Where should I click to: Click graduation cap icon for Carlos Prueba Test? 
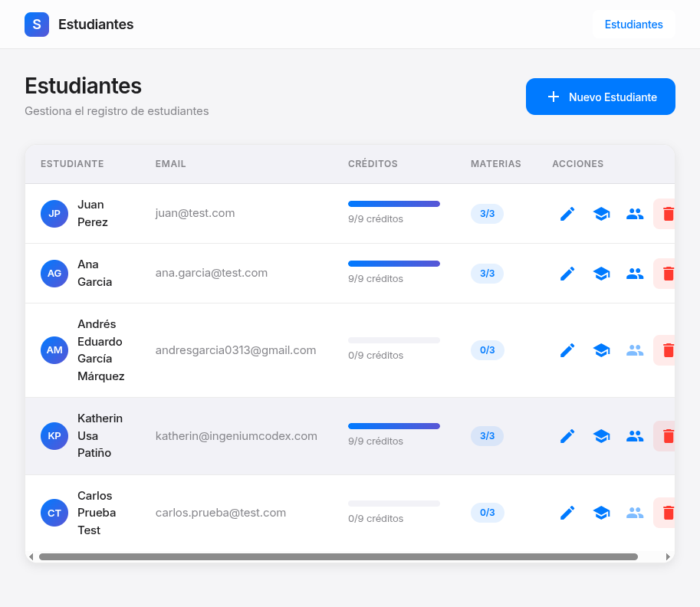(x=601, y=513)
